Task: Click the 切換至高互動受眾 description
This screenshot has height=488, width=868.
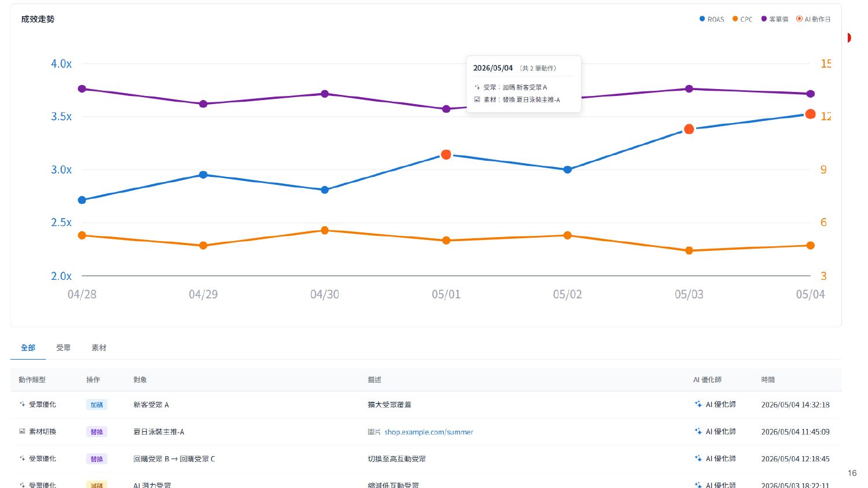Action: (x=396, y=459)
